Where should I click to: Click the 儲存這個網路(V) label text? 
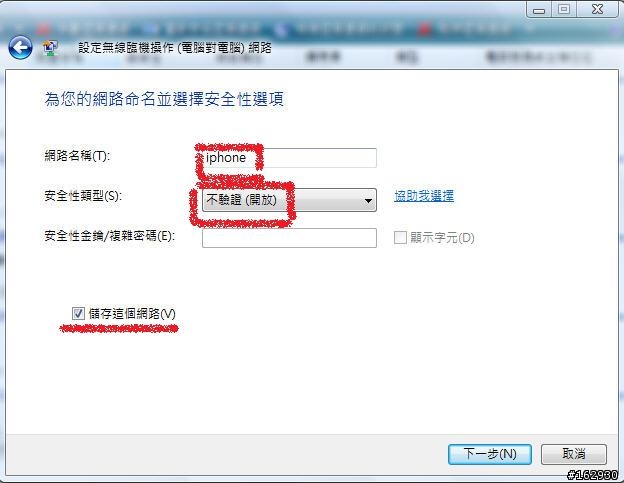(132, 314)
